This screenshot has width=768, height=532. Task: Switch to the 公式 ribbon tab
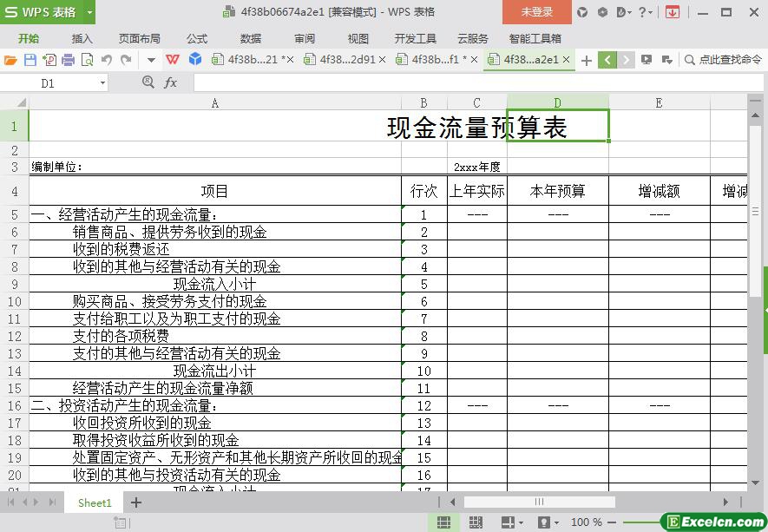point(197,38)
